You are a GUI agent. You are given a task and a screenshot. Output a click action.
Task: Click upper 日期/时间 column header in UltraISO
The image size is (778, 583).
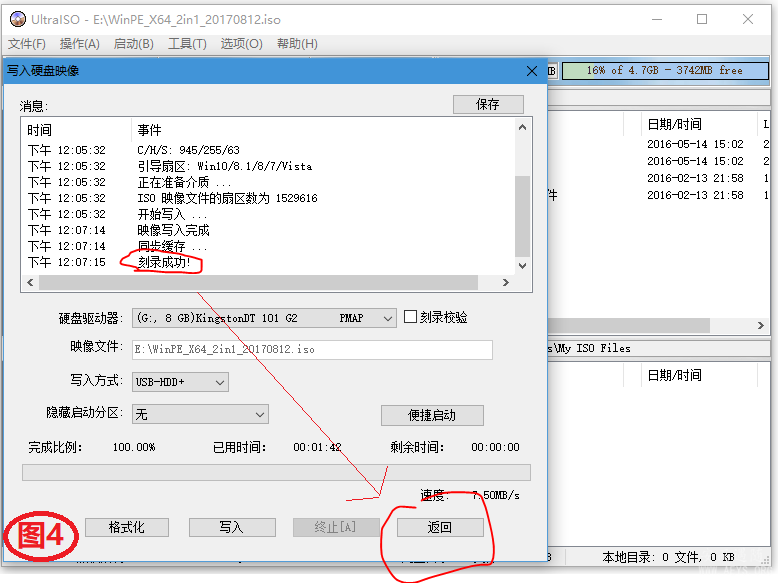(674, 124)
